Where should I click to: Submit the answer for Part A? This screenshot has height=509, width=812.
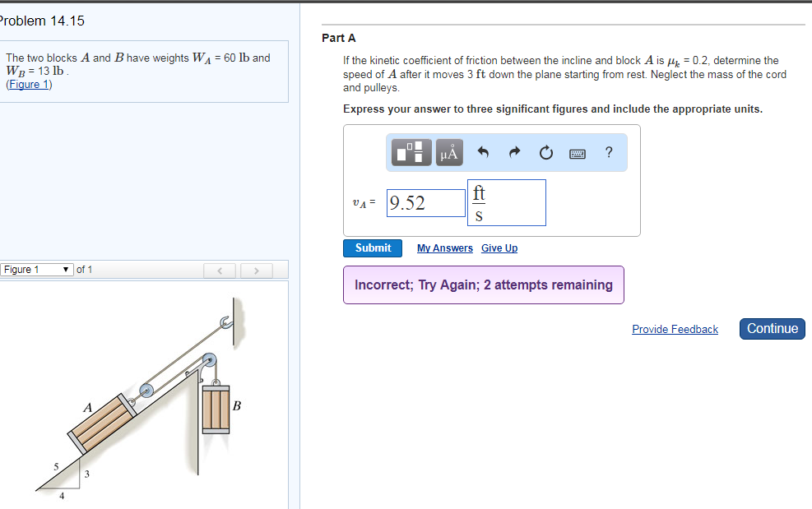(373, 248)
